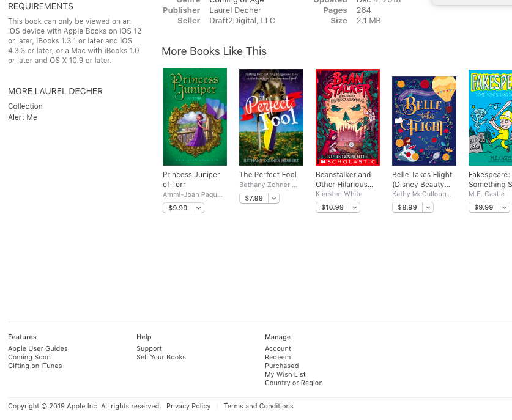The width and height of the screenshot is (512, 420).
Task: Expand options arrow next to $9.99 Princess Juniper price
Action: [x=199, y=208]
